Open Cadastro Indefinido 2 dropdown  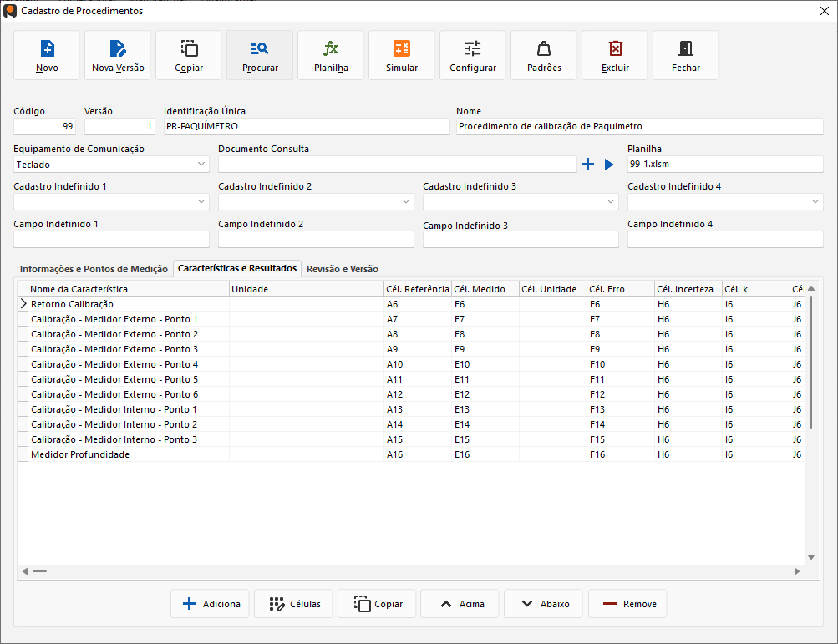[x=406, y=201]
